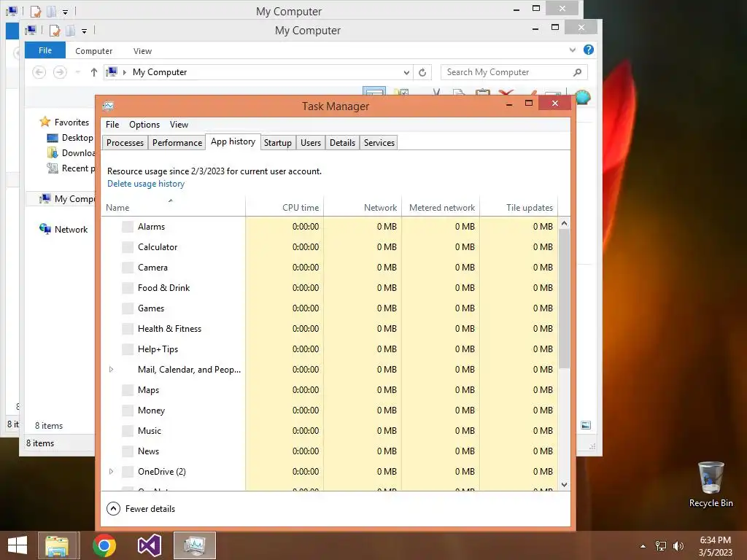Open the Start menu
Viewport: 747px width, 560px height.
[x=18, y=545]
